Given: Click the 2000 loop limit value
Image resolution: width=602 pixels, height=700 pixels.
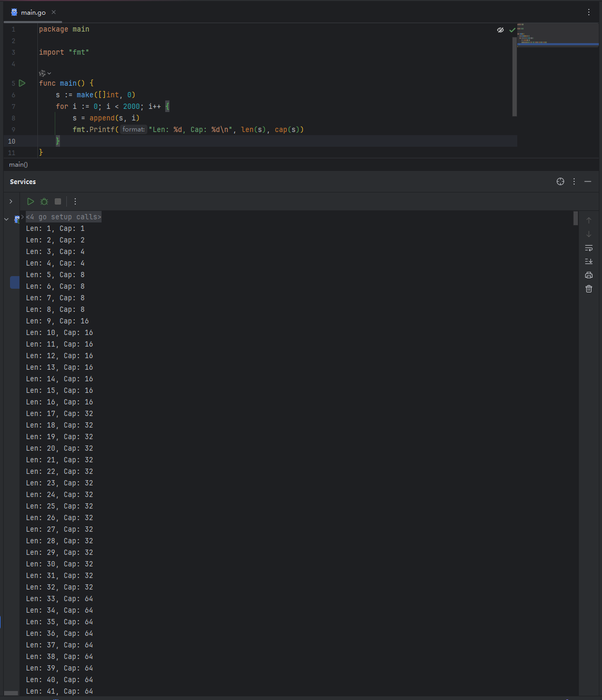Looking at the screenshot, I should pos(132,106).
